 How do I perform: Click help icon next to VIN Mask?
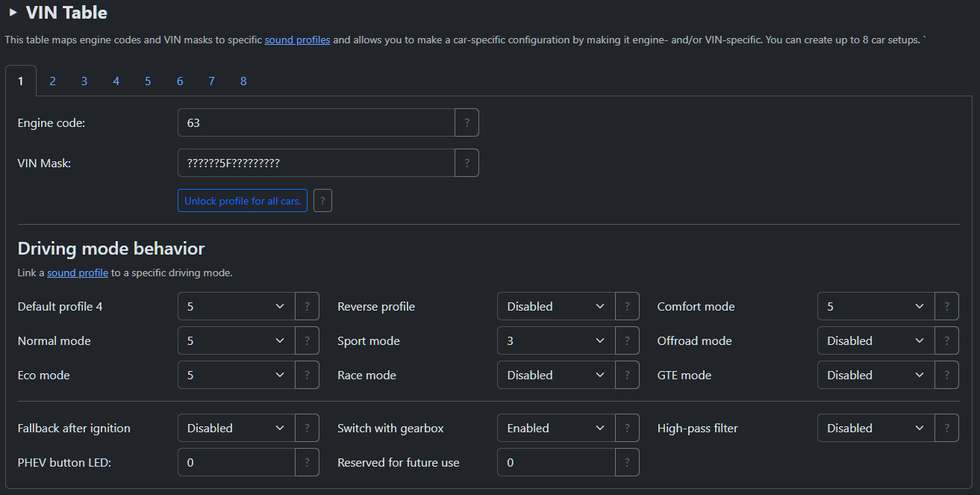(467, 163)
